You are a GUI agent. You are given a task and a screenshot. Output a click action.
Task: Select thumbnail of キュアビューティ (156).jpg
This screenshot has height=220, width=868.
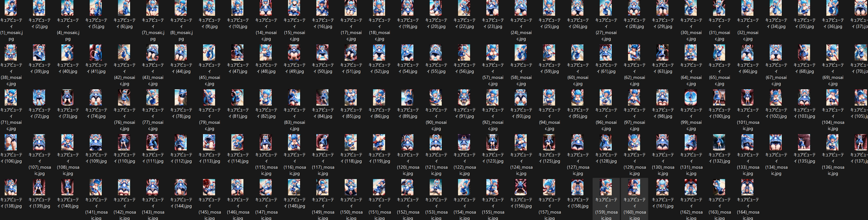point(521,187)
